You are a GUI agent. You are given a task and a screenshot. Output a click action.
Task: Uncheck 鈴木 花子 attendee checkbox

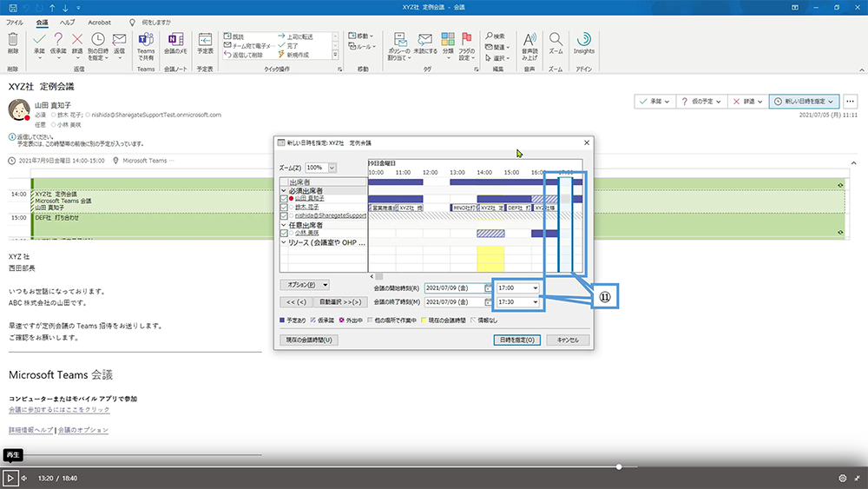[x=284, y=207]
